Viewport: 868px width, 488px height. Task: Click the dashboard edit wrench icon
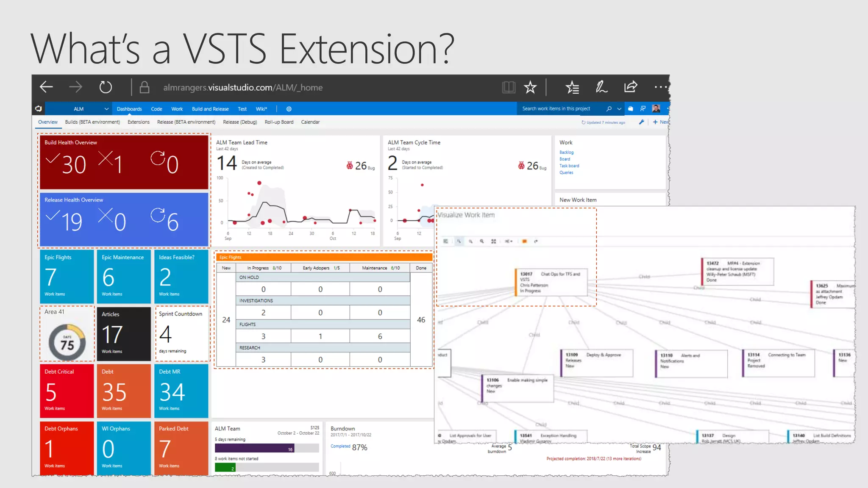click(641, 122)
